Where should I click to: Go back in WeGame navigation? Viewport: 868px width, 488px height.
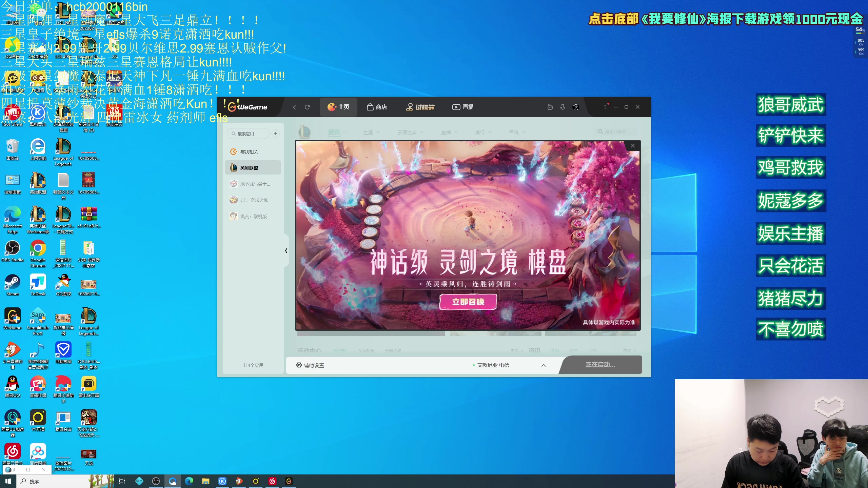(x=294, y=107)
